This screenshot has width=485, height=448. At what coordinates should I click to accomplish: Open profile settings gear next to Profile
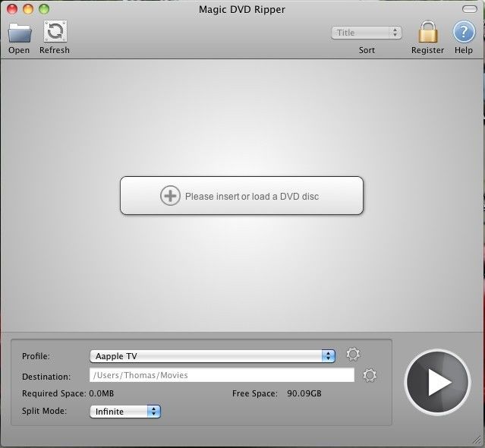click(x=353, y=355)
